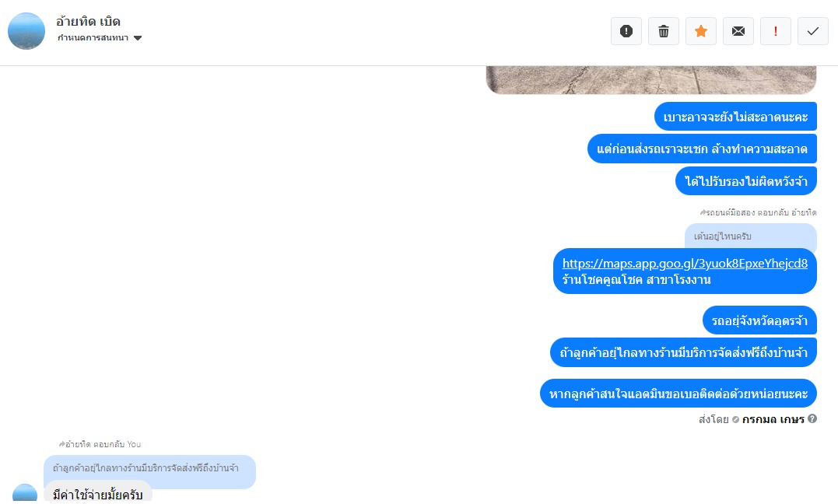Flag conversation with red exclamation icon
Screen dimensions: 838x504
[776, 31]
